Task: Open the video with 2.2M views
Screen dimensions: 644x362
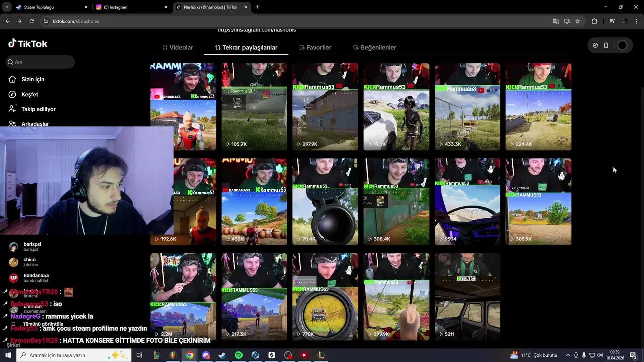Action: tap(184, 297)
